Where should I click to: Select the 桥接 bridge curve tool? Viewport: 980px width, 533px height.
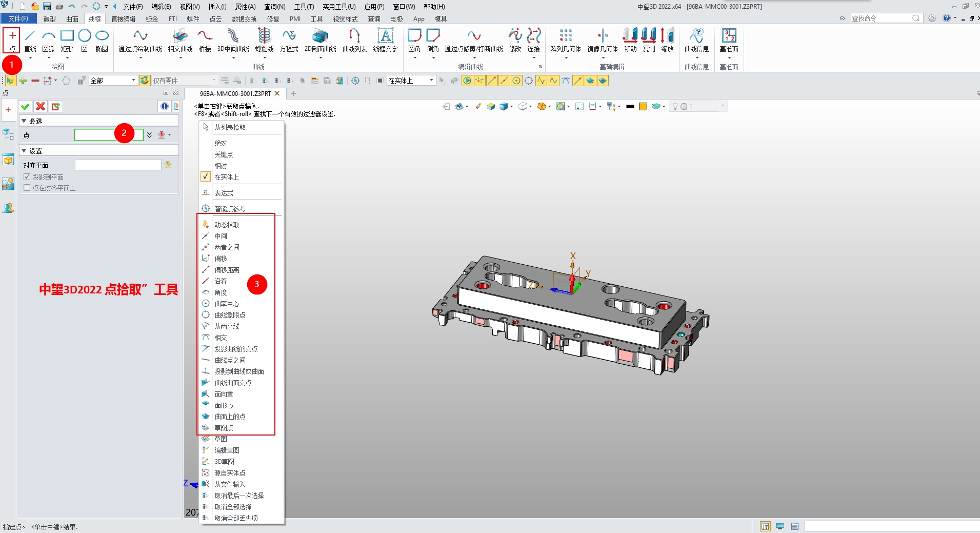click(x=204, y=41)
